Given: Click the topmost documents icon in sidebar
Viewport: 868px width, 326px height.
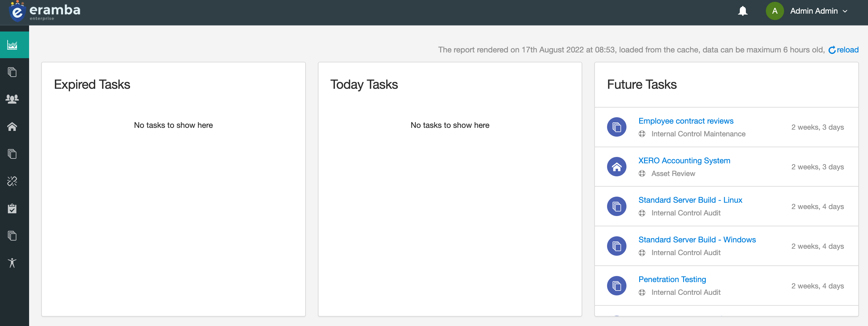Looking at the screenshot, I should 12,72.
